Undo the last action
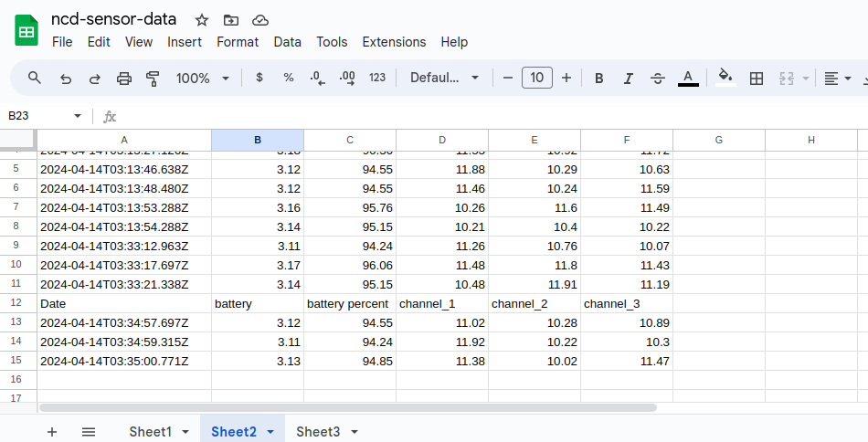The image size is (868, 442). [x=65, y=79]
